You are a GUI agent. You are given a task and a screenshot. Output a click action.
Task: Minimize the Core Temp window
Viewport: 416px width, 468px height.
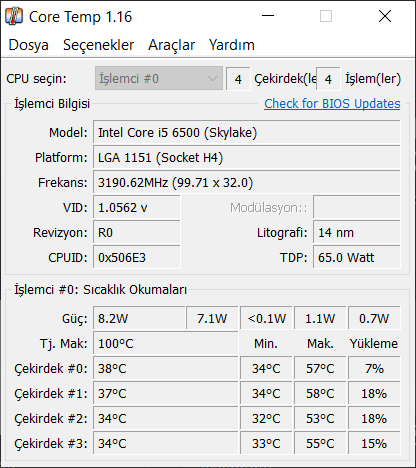[268, 16]
